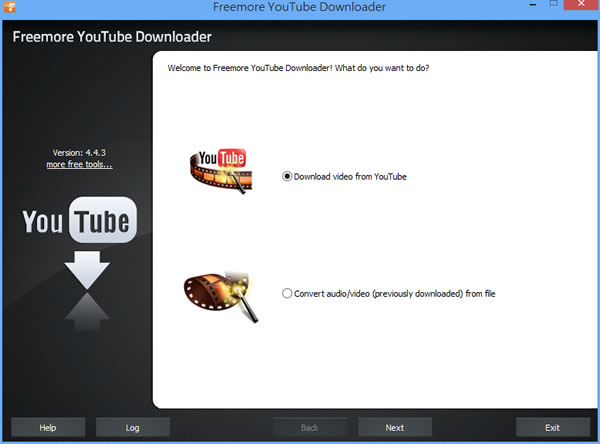This screenshot has height=444, width=600.
Task: Go to the Next wizard step
Action: [x=395, y=427]
